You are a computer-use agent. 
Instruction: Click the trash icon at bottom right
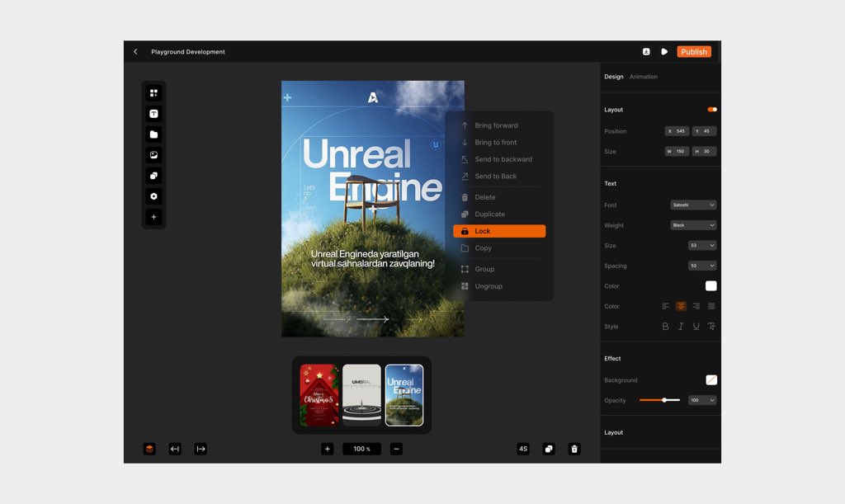(574, 449)
